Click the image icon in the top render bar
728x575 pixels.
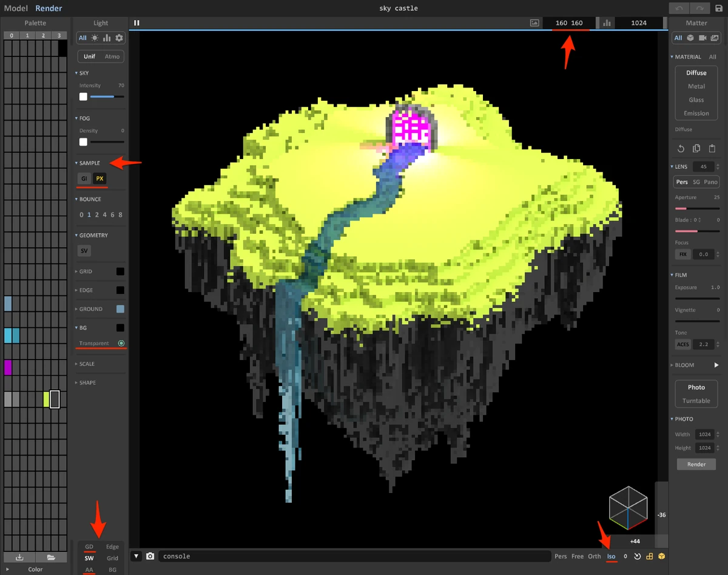click(x=534, y=22)
